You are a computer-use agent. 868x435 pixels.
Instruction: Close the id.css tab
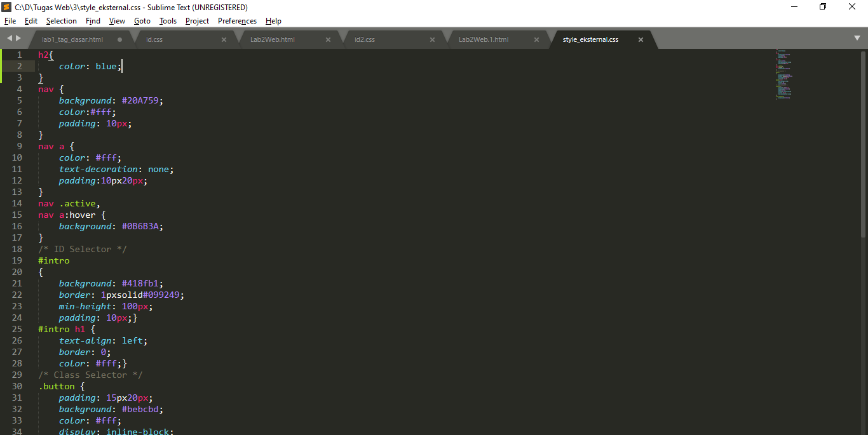[224, 39]
